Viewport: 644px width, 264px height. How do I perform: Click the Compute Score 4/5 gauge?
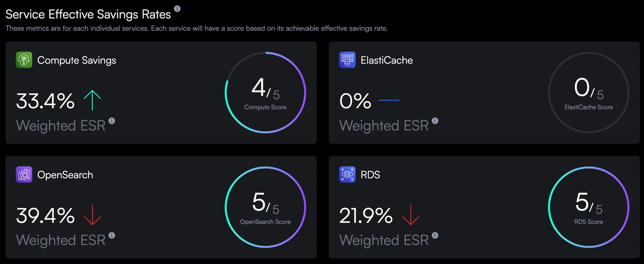point(265,93)
